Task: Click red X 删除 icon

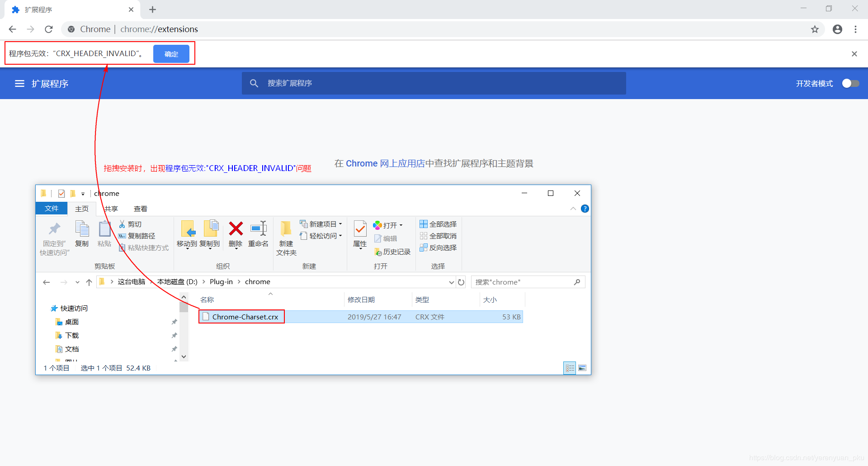Action: point(236,228)
